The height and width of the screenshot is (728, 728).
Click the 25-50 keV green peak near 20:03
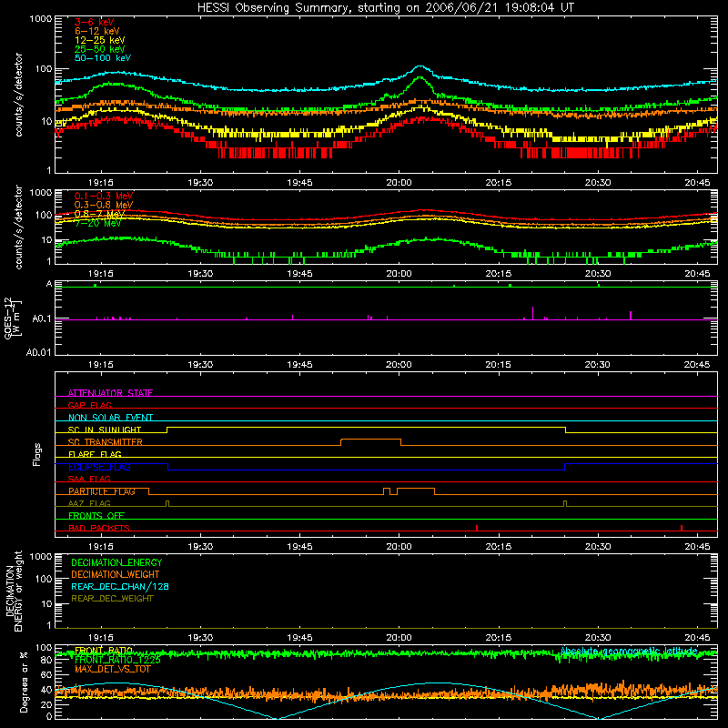pos(420,78)
